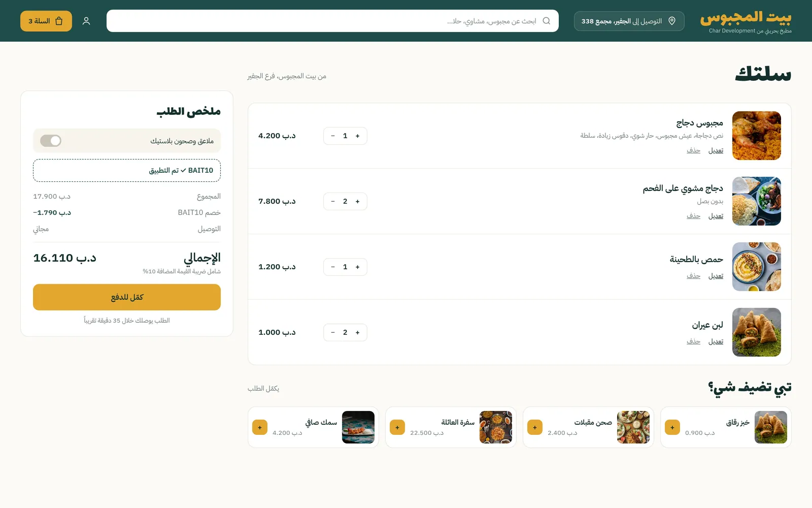This screenshot has height=508, width=812.
Task: Add خبز رقاق with plus icon
Action: 672,427
